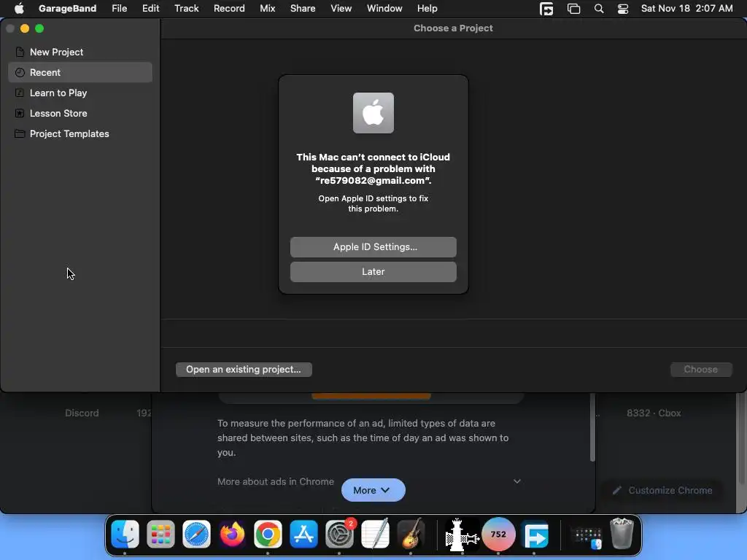Open the View menu

pos(341,8)
